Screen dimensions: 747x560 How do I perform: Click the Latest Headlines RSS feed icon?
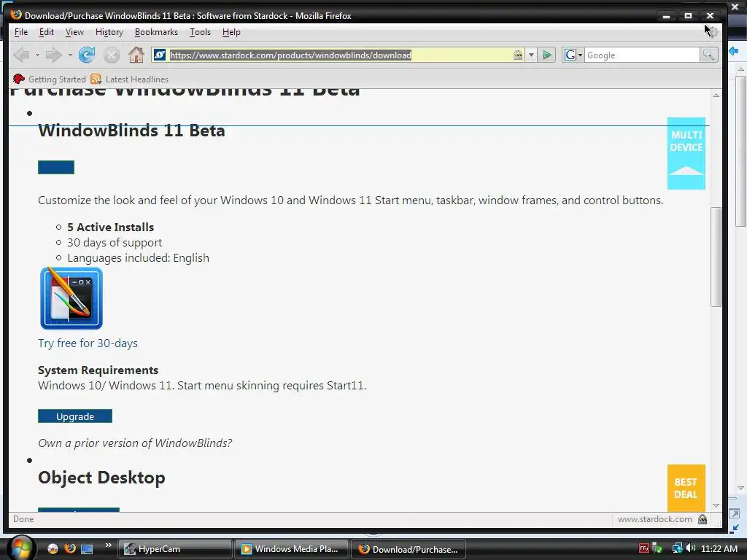(96, 79)
